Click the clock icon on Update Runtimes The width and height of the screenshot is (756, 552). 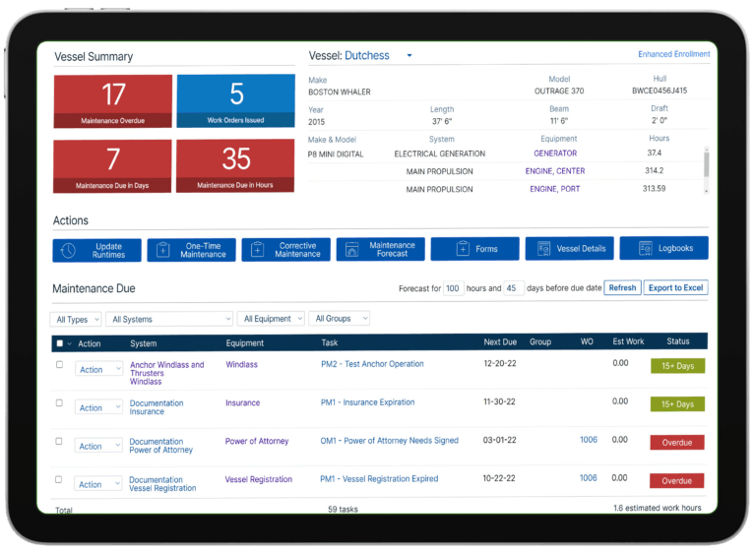pos(68,250)
